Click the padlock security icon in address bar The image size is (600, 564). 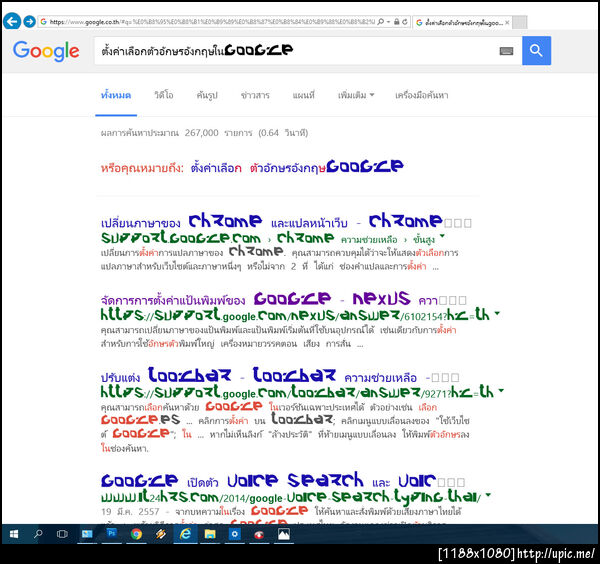tap(397, 22)
